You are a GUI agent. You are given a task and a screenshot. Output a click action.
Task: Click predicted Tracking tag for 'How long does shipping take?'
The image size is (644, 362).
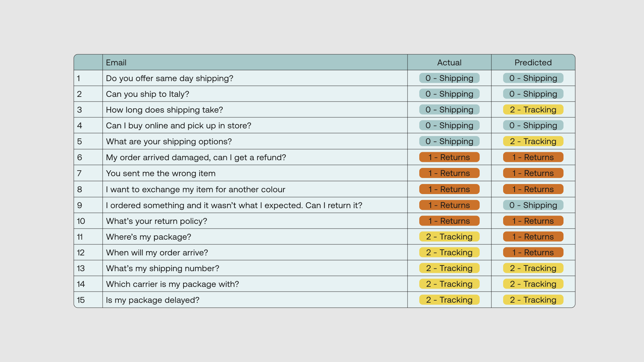pos(533,110)
